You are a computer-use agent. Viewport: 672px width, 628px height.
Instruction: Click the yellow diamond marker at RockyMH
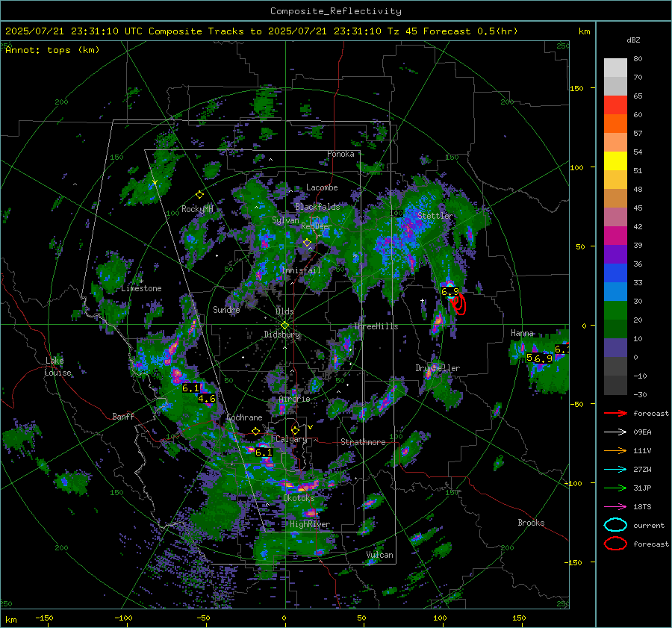tap(199, 195)
